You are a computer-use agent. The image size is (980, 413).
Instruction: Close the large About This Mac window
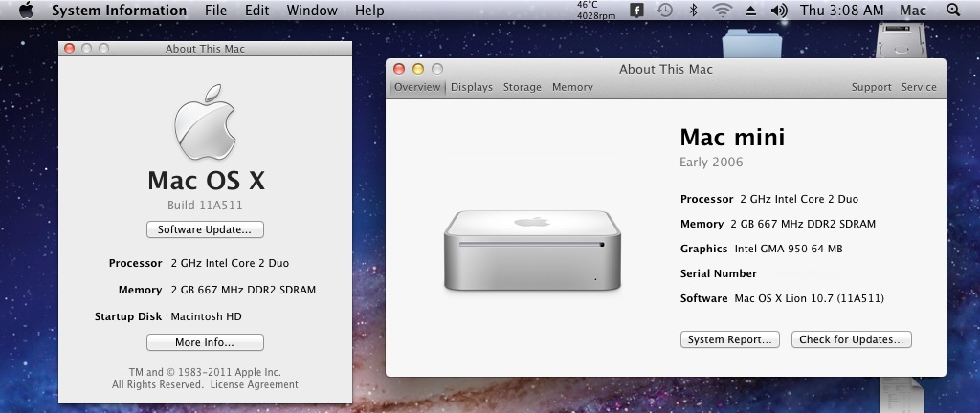399,69
